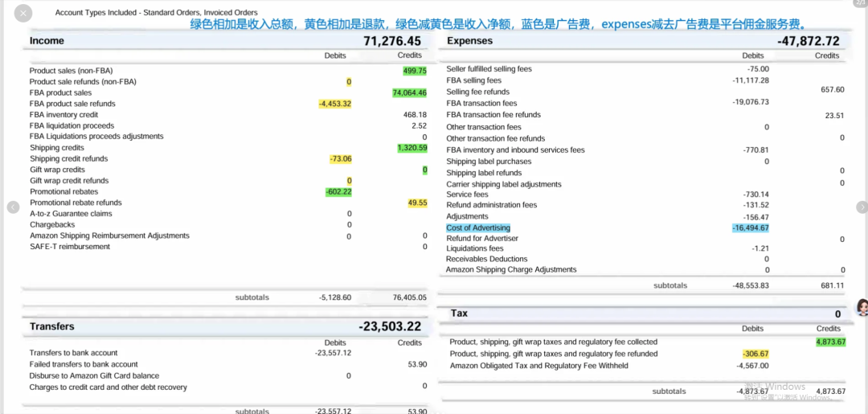
Task: Click the yellow highlighted -4,453.32 refund value
Action: [334, 104]
